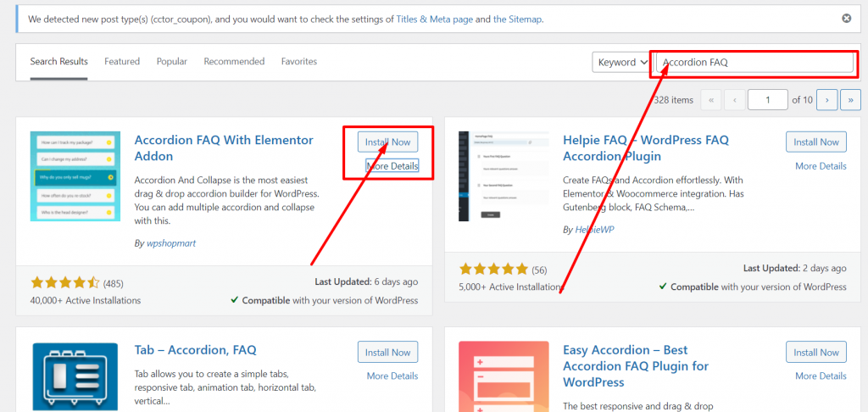Click 'Last Updated: 6 days ago' text
868x412 pixels.
pyautogui.click(x=366, y=281)
